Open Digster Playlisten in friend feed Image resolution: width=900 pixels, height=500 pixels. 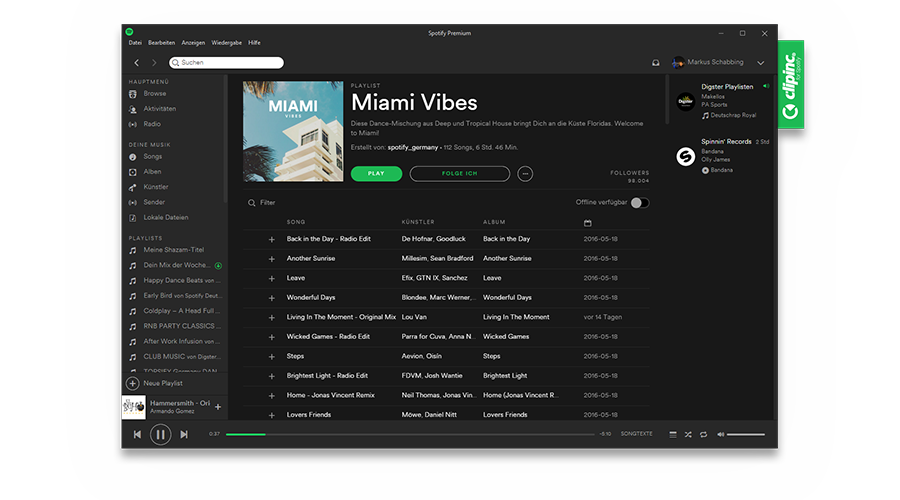(x=727, y=87)
